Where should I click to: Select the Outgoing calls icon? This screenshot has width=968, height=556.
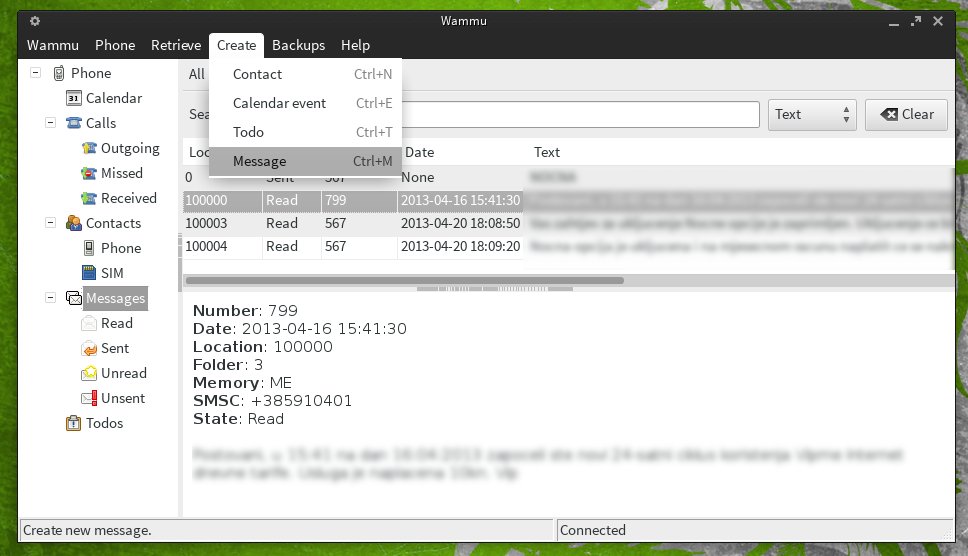pos(89,148)
